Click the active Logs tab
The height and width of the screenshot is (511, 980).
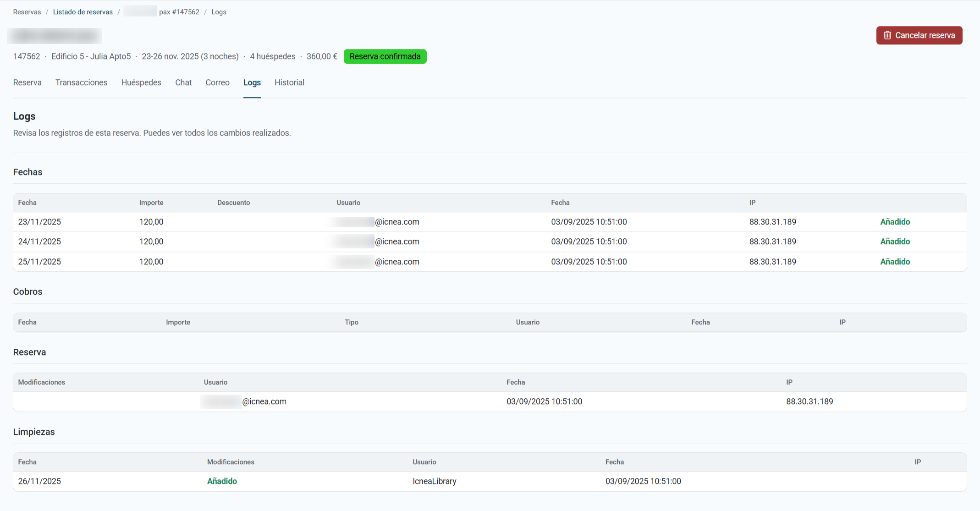[x=252, y=82]
